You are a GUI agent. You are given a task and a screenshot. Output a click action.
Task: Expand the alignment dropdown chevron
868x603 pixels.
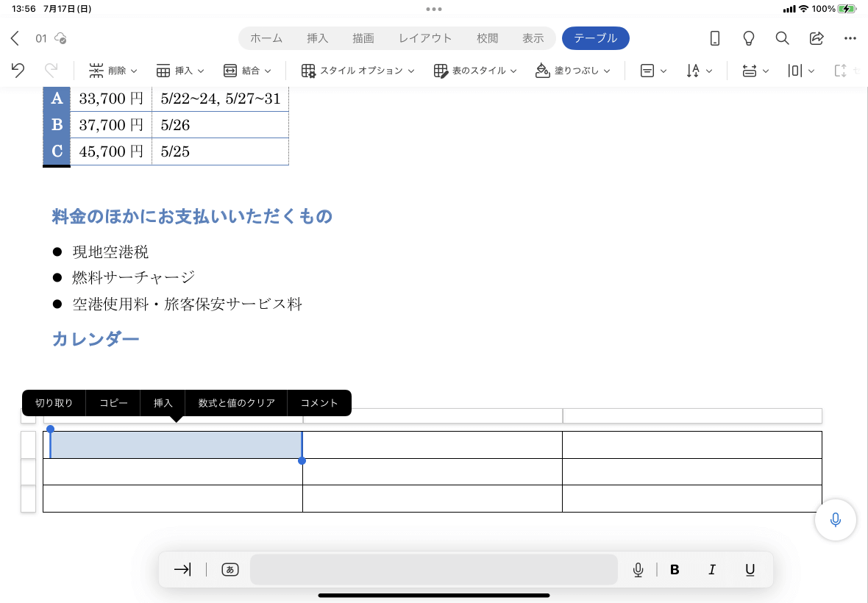pyautogui.click(x=664, y=71)
